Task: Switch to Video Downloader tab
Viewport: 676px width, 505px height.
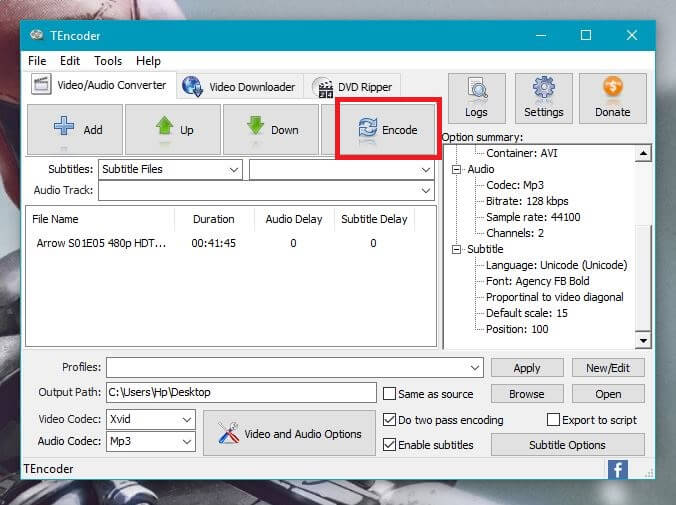Action: click(240, 87)
